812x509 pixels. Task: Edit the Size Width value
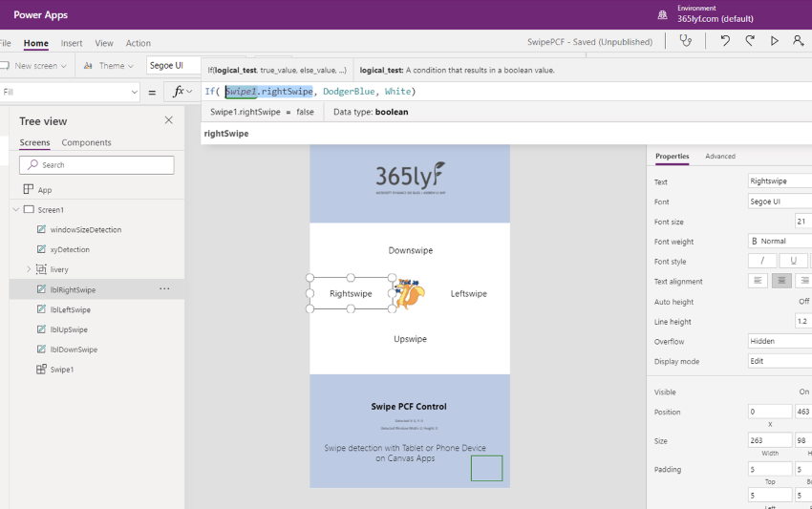(x=770, y=440)
